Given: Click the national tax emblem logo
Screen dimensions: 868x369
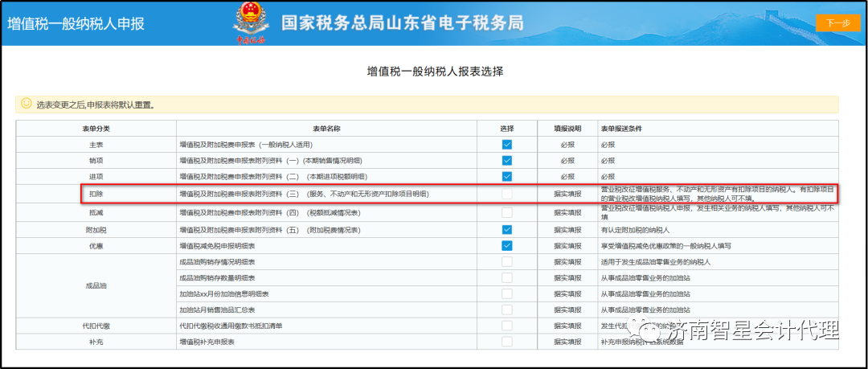Looking at the screenshot, I should 252,24.
